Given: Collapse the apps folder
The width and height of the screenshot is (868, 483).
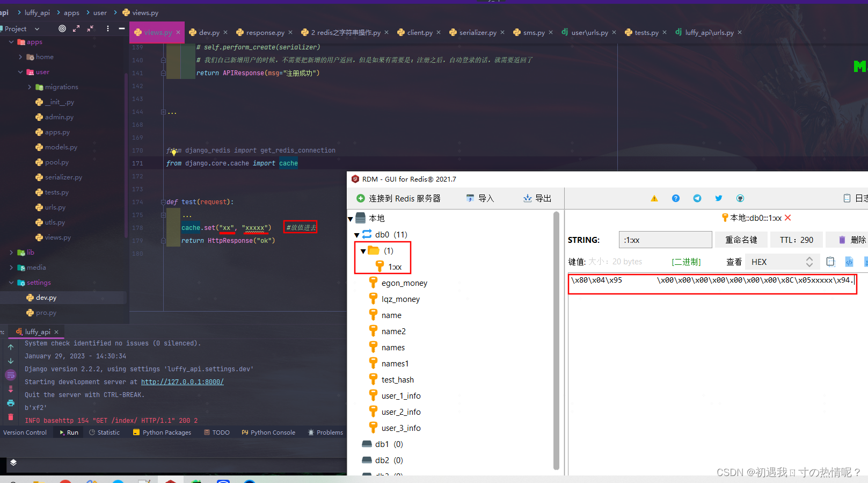Looking at the screenshot, I should tap(11, 42).
